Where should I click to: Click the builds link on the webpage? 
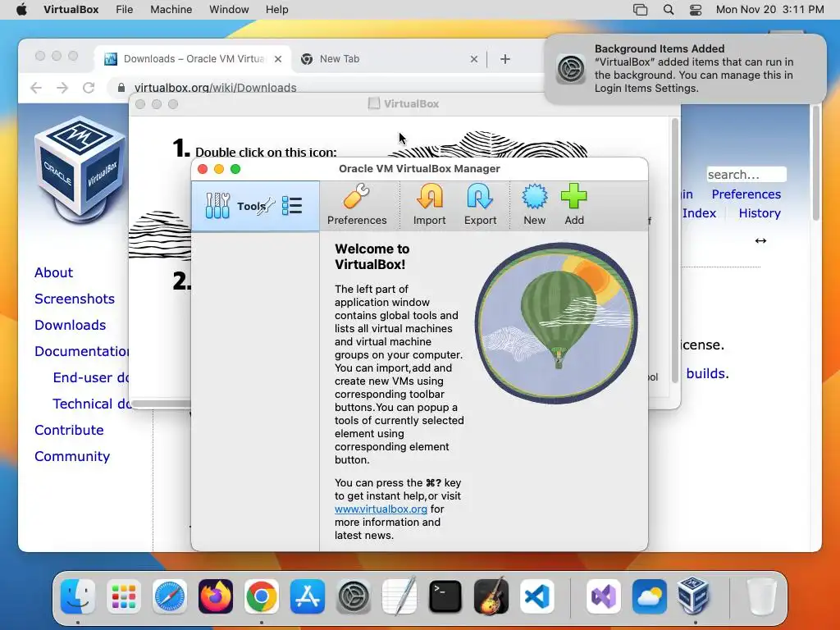tap(707, 373)
